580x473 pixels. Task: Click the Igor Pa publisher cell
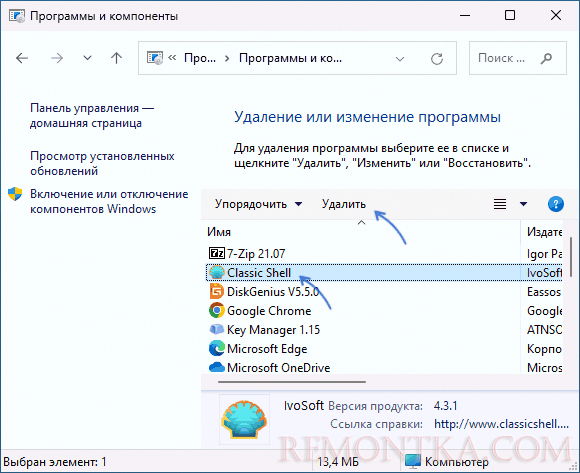coord(544,254)
